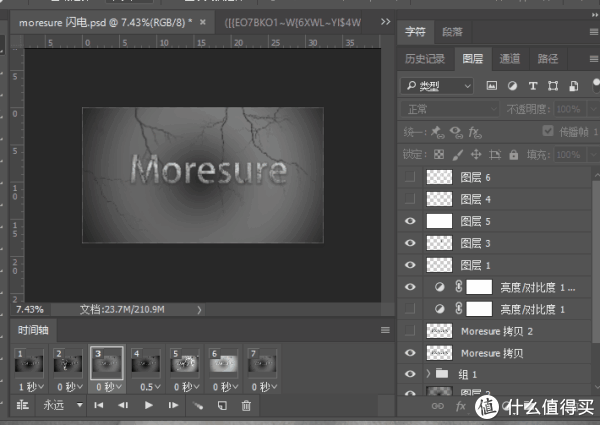Convert to video timeline icon
Image resolution: width=600 pixels, height=425 pixels.
click(x=22, y=405)
